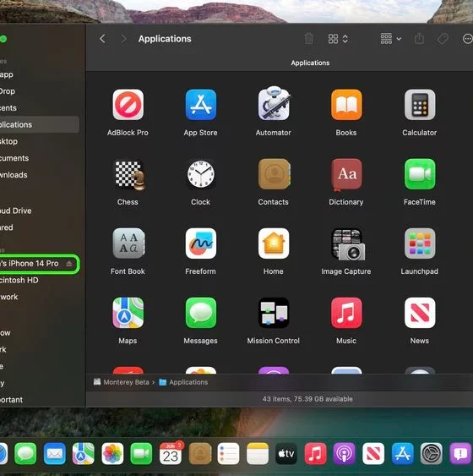
Task: Open the Freeform app icon
Action: point(201,243)
